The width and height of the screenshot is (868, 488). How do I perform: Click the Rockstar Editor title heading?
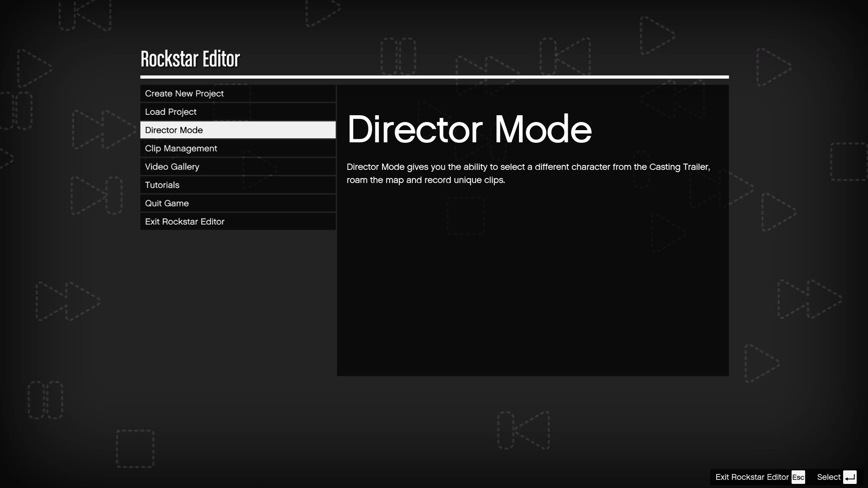click(x=190, y=59)
